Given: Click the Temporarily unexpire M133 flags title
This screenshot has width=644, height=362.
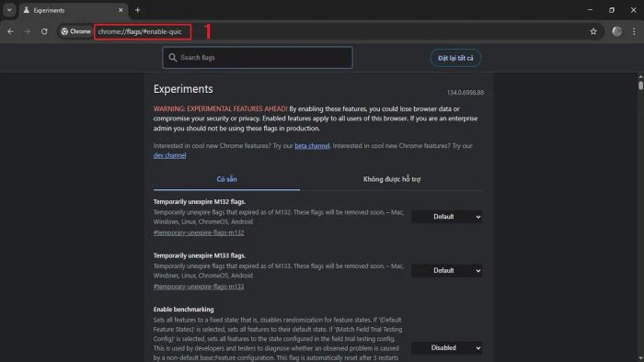Looking at the screenshot, I should coord(200,255).
